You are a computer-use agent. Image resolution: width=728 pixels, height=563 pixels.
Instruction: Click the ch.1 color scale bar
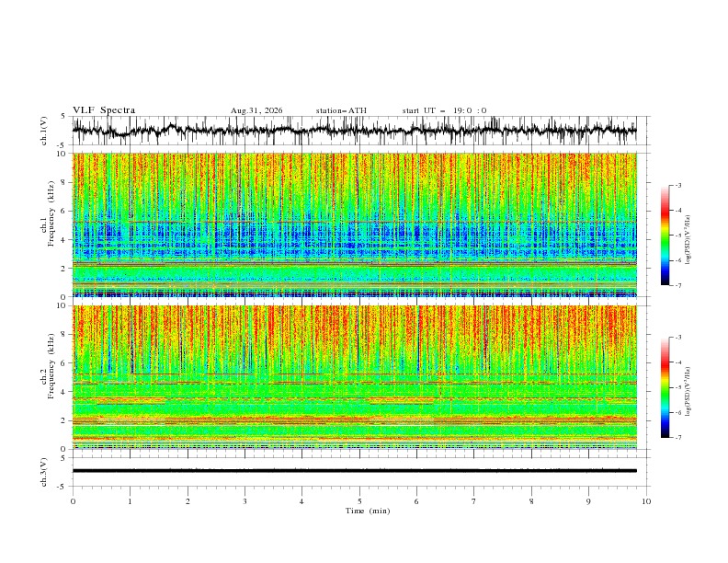pyautogui.click(x=665, y=236)
